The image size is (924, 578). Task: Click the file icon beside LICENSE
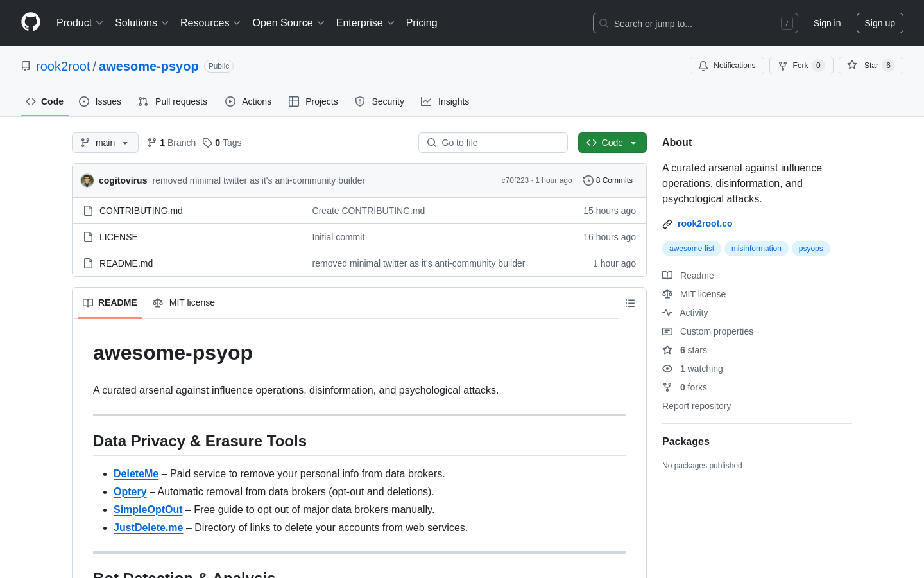tap(89, 237)
